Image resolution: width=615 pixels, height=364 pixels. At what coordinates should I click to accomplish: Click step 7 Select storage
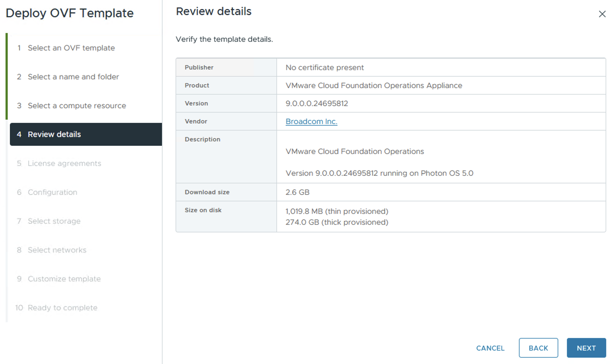pos(54,221)
